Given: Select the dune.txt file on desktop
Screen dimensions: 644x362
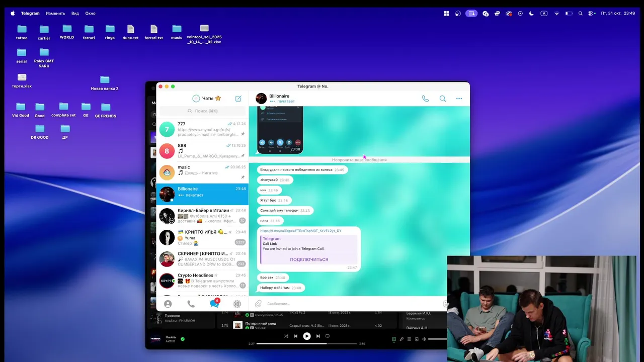Looking at the screenshot, I should point(130,33).
